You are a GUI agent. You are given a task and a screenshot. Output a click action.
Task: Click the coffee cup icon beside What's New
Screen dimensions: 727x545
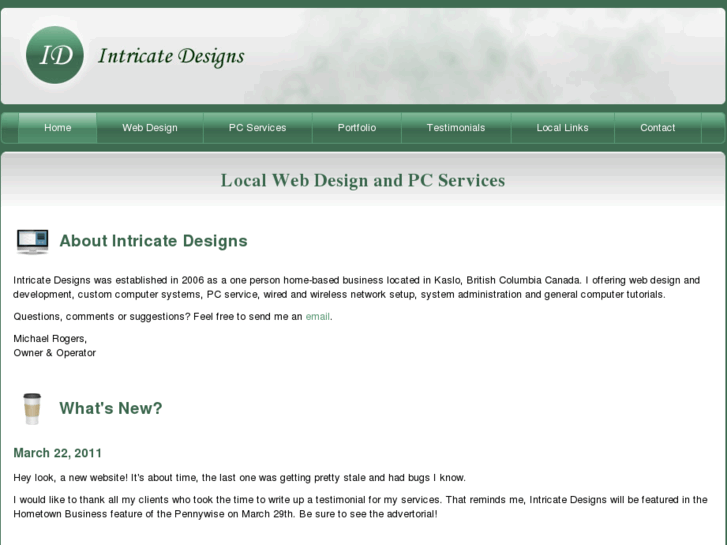tap(32, 409)
